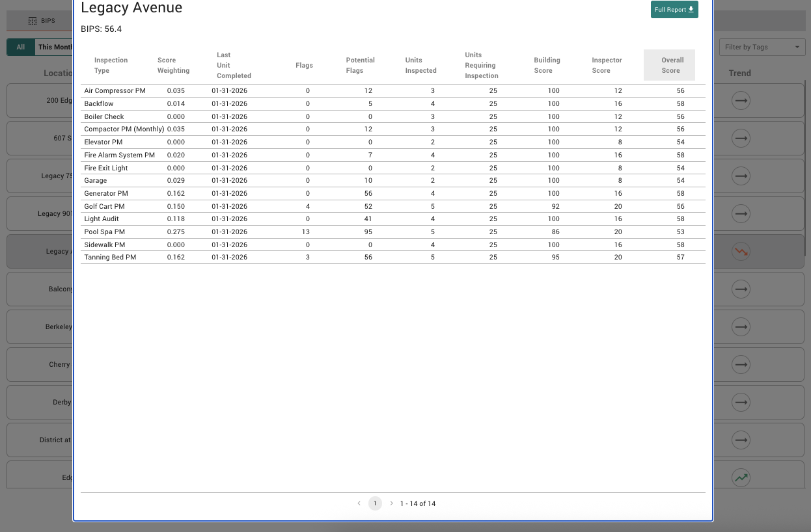Click the flat trend icon in the District at row
The height and width of the screenshot is (532, 811).
tap(741, 440)
